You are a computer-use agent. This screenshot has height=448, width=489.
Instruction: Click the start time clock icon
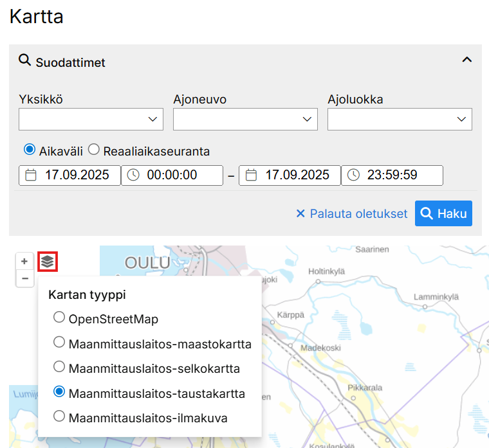[x=133, y=175]
